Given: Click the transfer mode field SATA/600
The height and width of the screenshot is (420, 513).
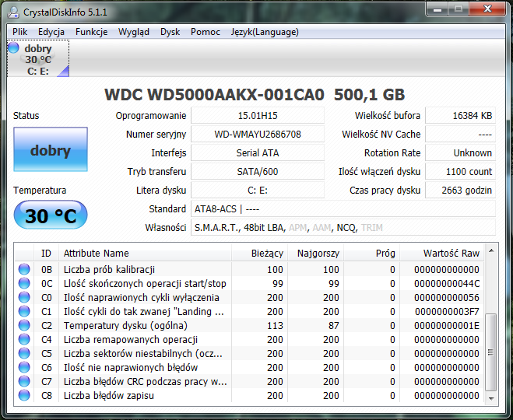Looking at the screenshot, I should [x=258, y=171].
